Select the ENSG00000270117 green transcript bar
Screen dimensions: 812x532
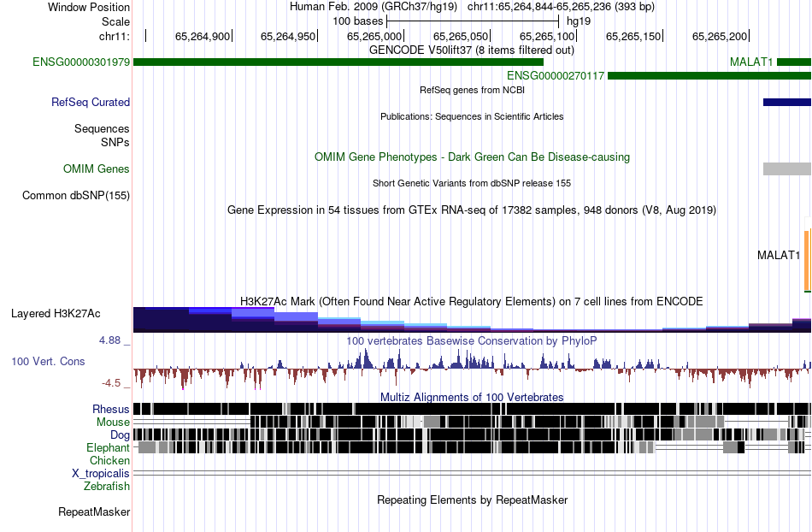[709, 76]
